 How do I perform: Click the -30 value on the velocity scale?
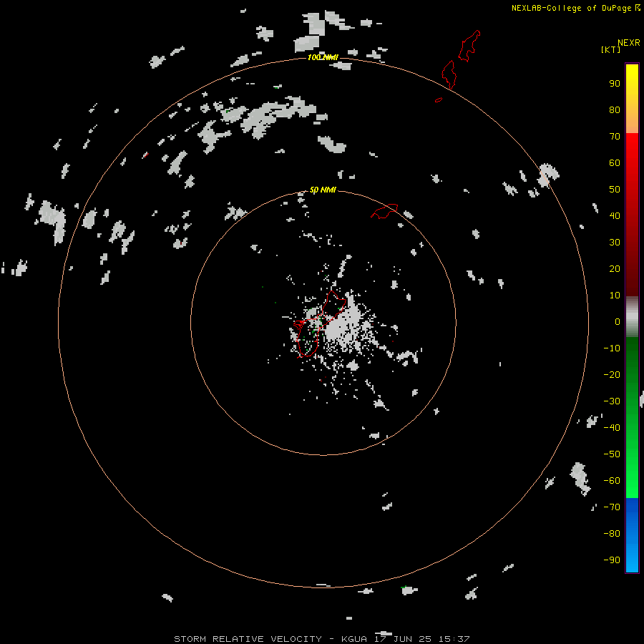[x=612, y=401]
